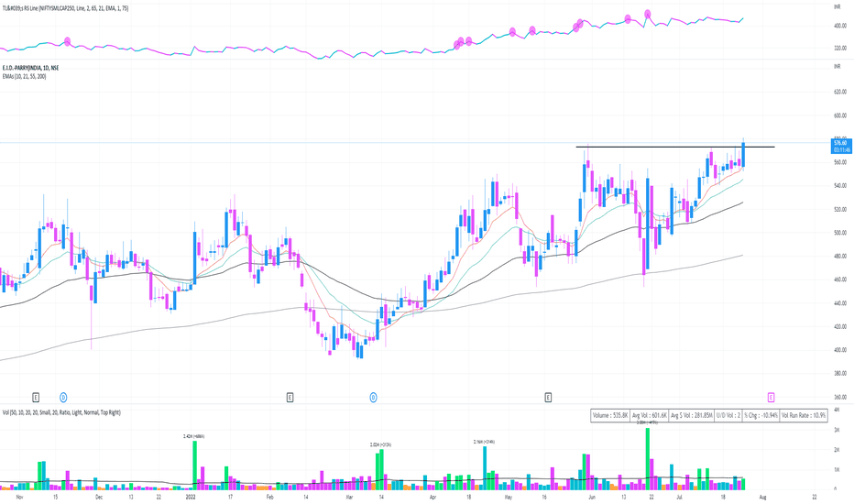
Task: Click the '2022' date axis label
Action: [x=191, y=498]
